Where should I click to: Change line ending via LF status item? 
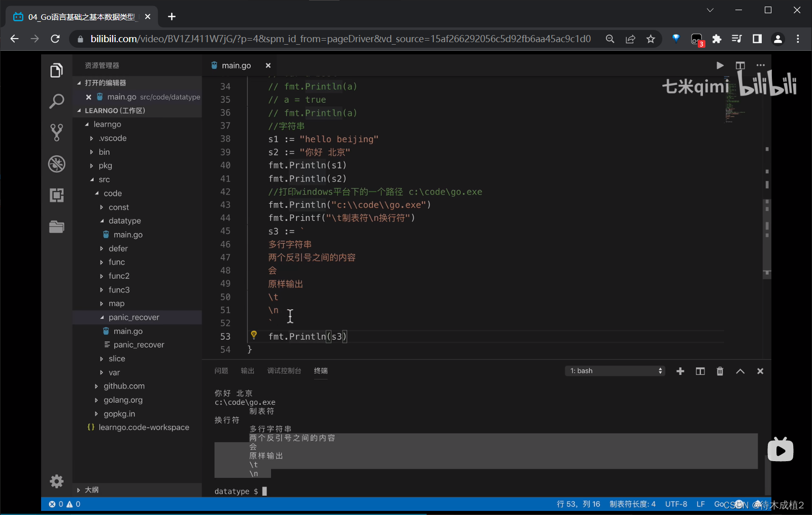point(700,504)
